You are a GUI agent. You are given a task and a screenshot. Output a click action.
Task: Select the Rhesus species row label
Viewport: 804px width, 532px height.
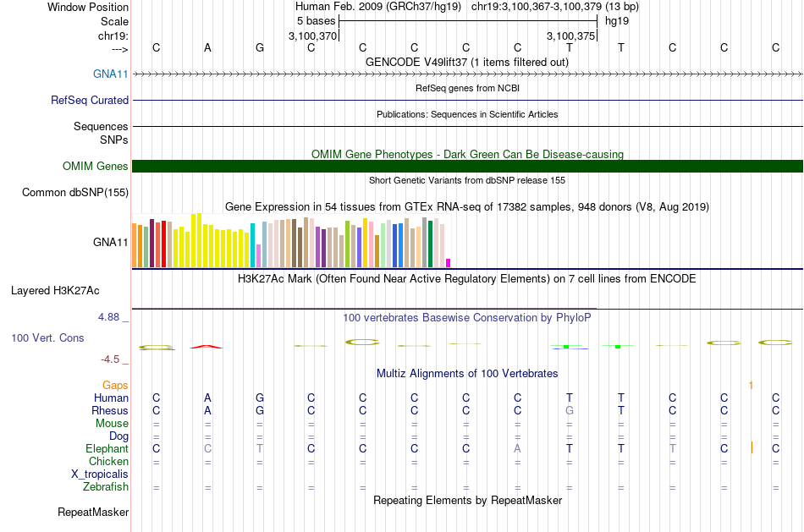coord(110,410)
